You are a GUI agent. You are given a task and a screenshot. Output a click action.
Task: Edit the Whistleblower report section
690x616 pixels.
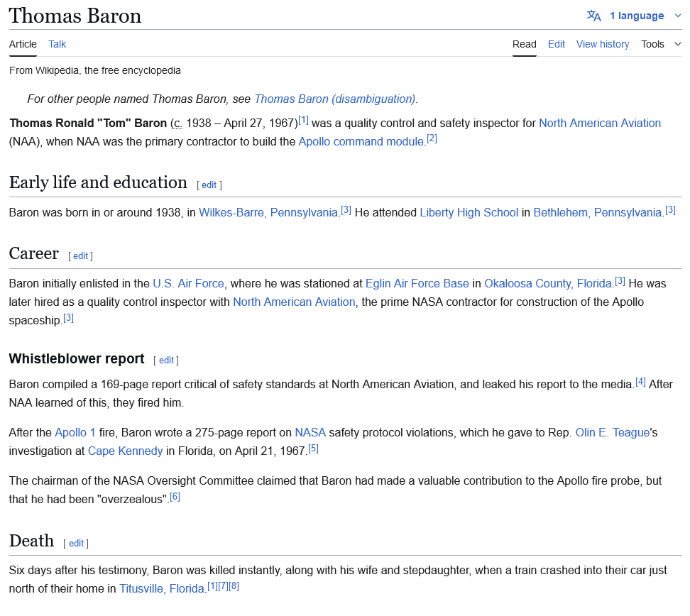tap(166, 361)
